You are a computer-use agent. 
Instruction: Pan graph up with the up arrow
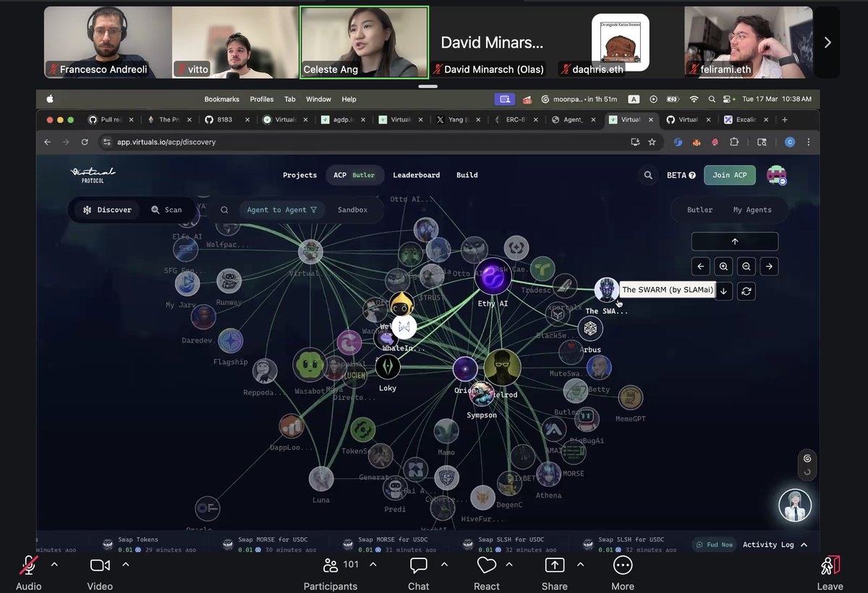click(x=735, y=242)
